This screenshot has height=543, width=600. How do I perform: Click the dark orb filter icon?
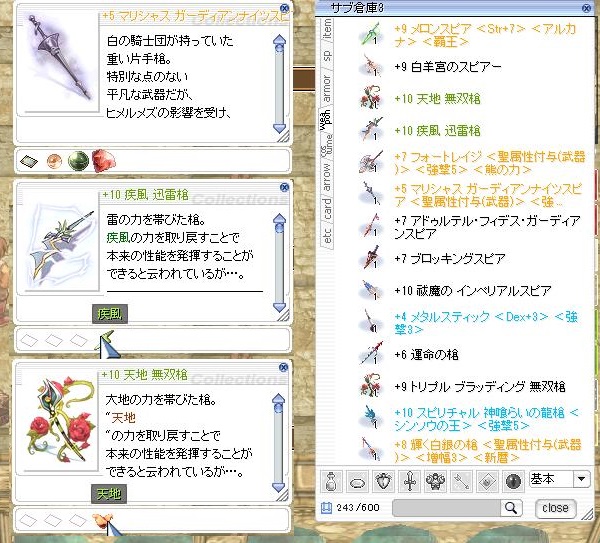click(x=513, y=481)
